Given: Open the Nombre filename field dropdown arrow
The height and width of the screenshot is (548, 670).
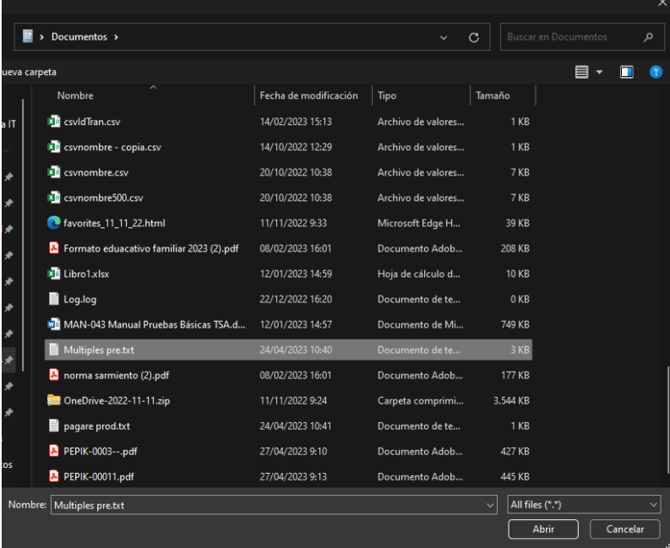Looking at the screenshot, I should pos(490,505).
